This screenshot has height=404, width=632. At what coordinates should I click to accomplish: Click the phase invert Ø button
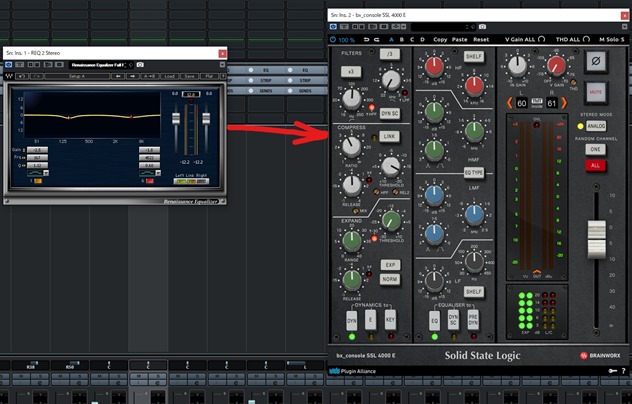595,63
